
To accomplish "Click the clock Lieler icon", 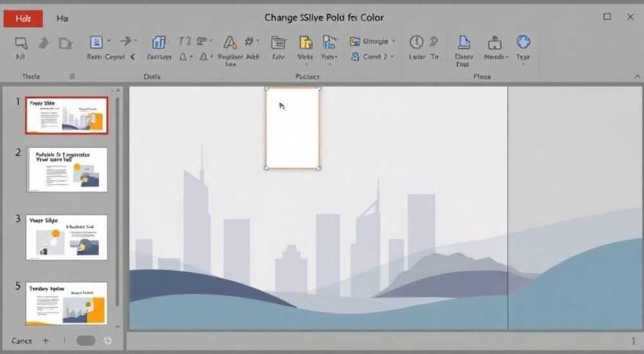I will pyautogui.click(x=417, y=42).
